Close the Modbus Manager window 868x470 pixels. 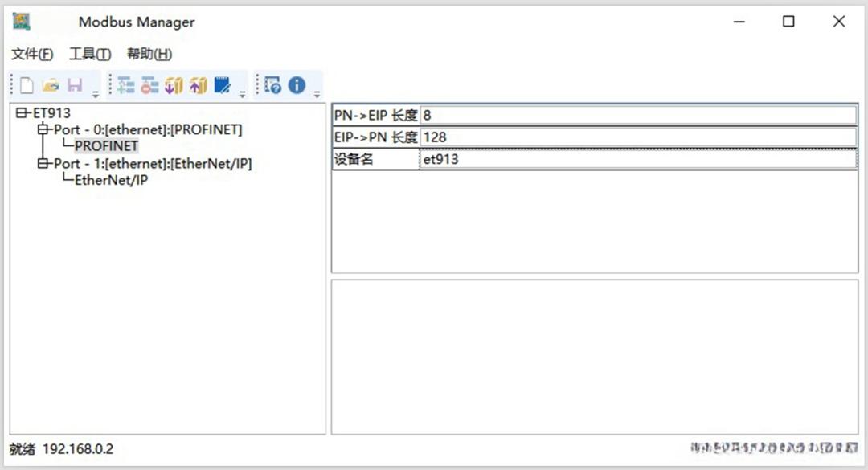[838, 22]
